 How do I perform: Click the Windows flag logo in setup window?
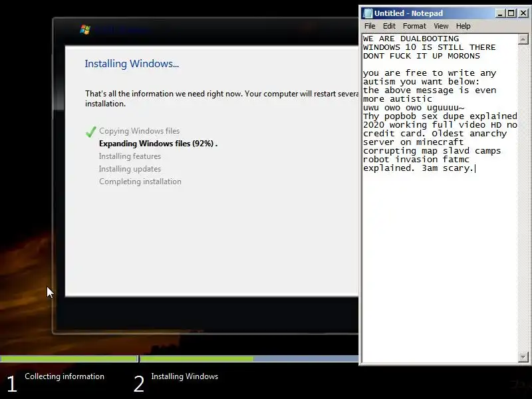pos(85,29)
